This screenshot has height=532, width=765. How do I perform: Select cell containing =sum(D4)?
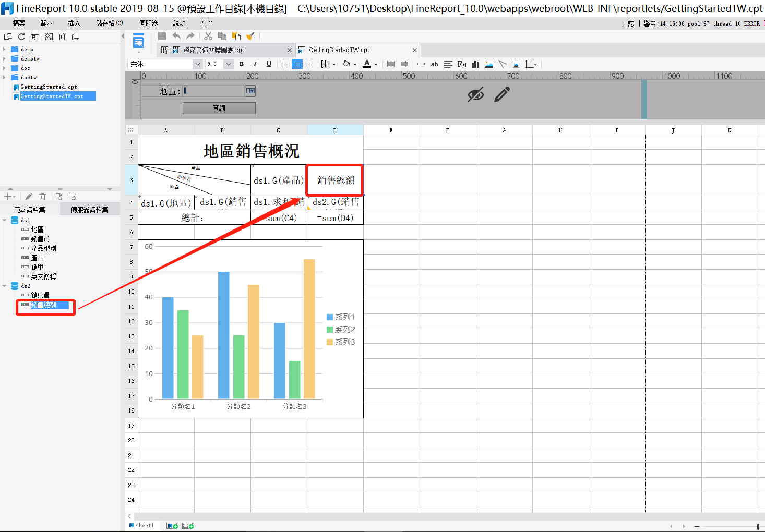[335, 218]
